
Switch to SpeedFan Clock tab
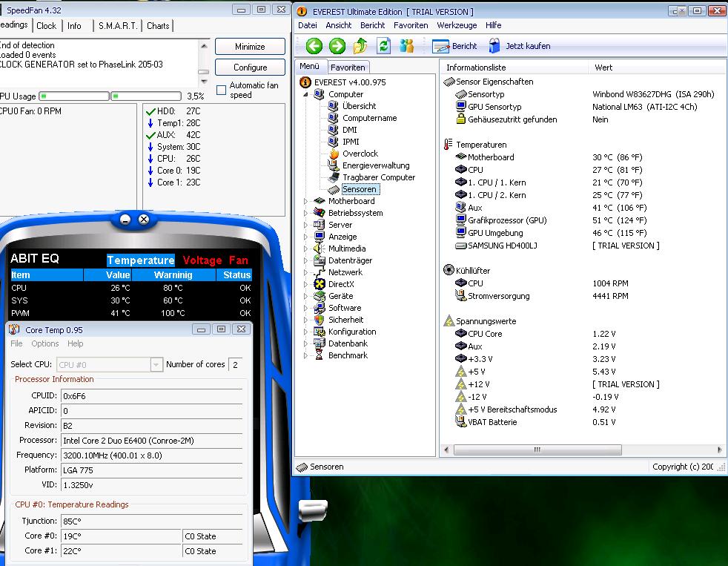46,26
